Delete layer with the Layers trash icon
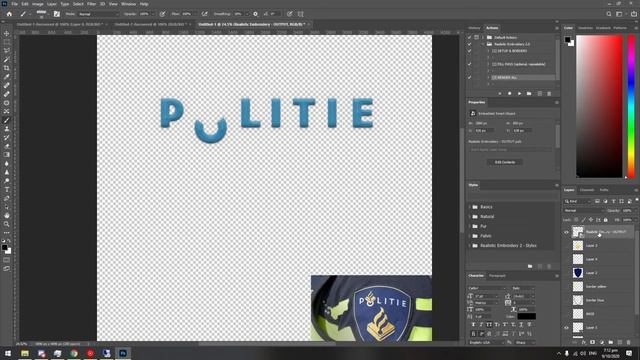The image size is (640, 360). 629,342
